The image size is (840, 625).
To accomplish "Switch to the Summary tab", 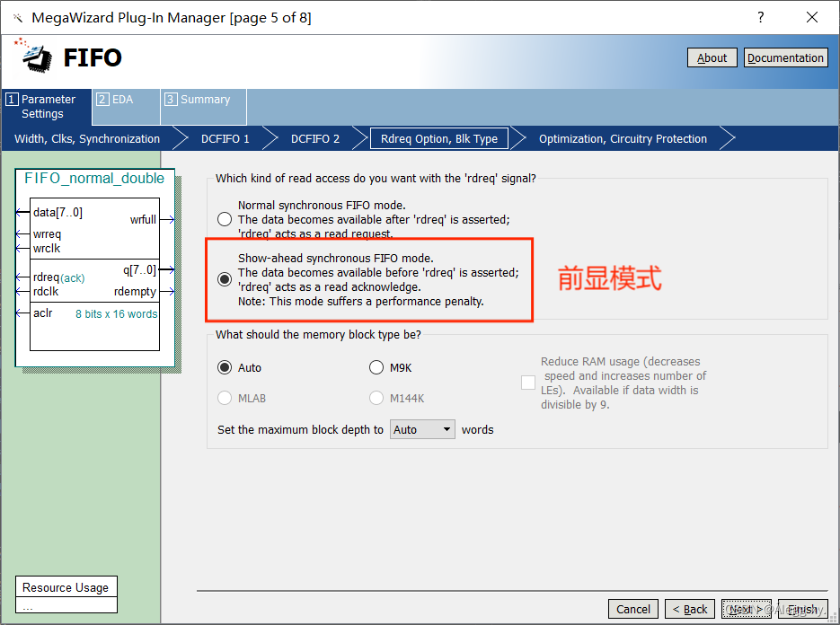I will click(x=204, y=107).
